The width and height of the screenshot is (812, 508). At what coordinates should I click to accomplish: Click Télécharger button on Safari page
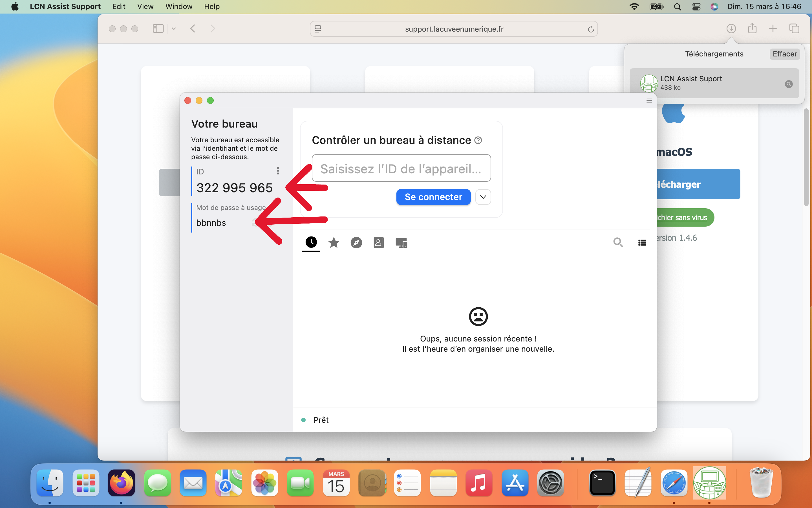(698, 184)
